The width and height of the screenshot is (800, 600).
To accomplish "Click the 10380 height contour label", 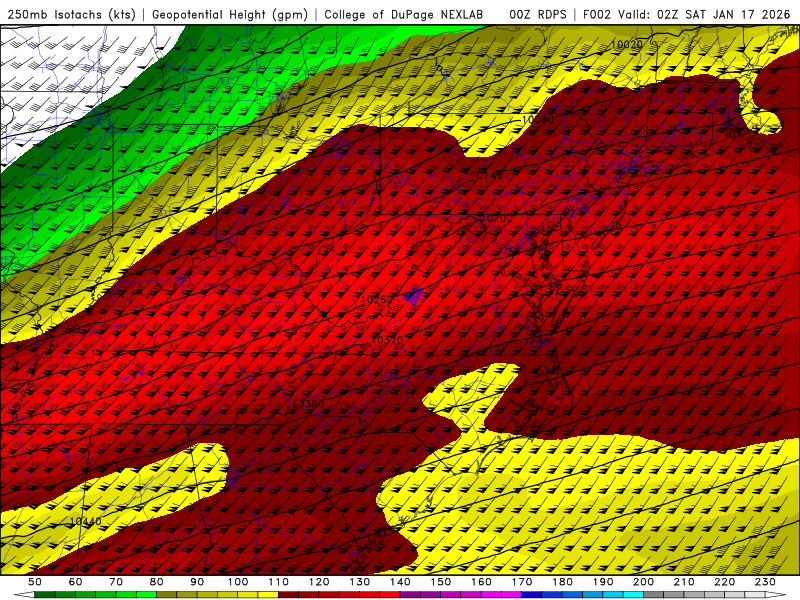I will point(308,404).
